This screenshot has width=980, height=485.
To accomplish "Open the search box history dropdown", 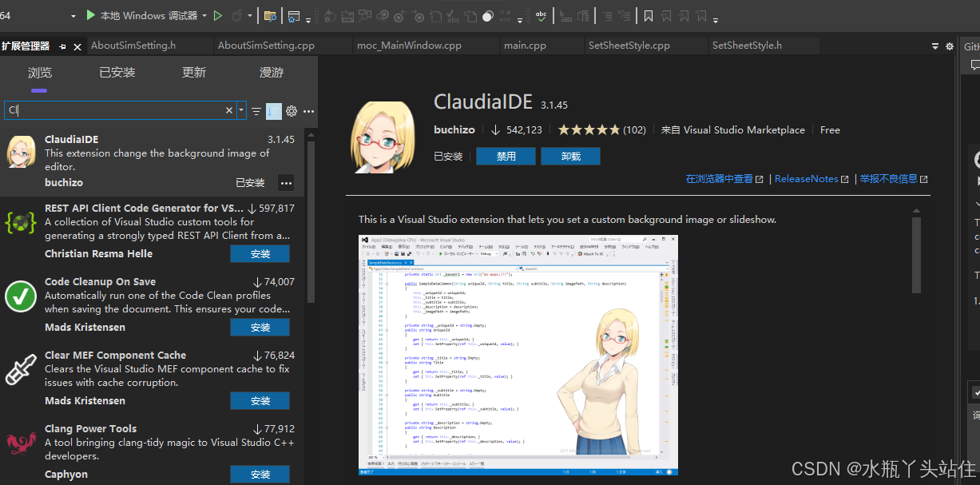I will [x=241, y=110].
